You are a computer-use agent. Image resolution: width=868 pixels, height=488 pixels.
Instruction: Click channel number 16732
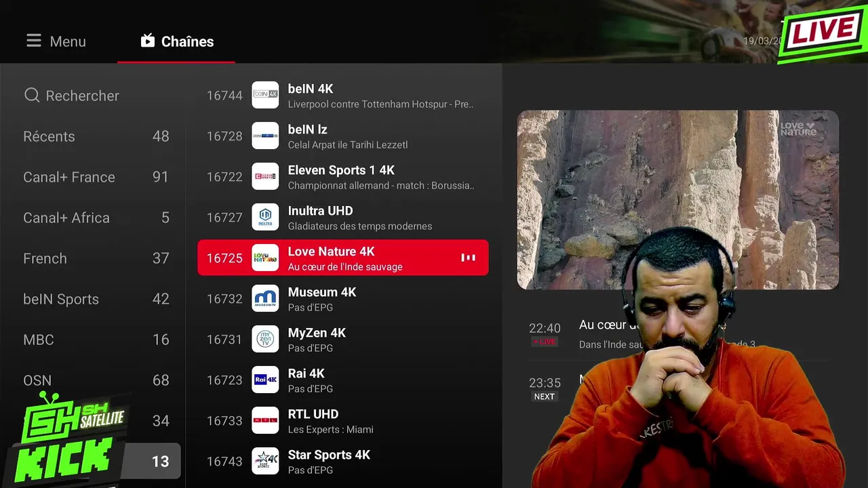pyautogui.click(x=224, y=299)
